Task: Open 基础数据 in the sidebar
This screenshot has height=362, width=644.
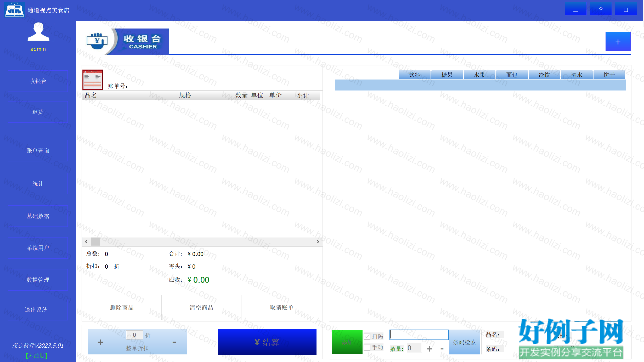Action: 38,216
